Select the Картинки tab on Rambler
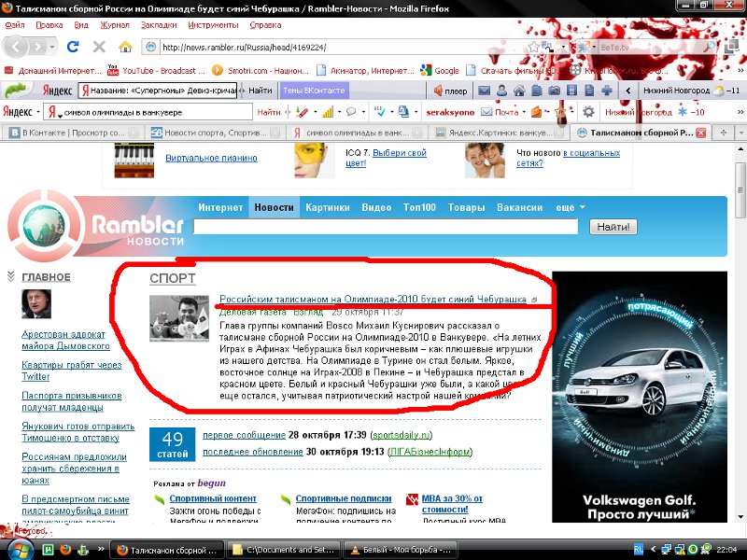Screen dimensions: 747x560 [328, 207]
